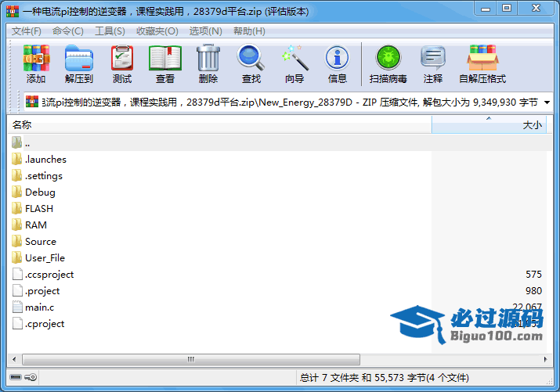The height and width of the screenshot is (392, 560).
Task: Select the .launches folder icon
Action: (x=16, y=159)
